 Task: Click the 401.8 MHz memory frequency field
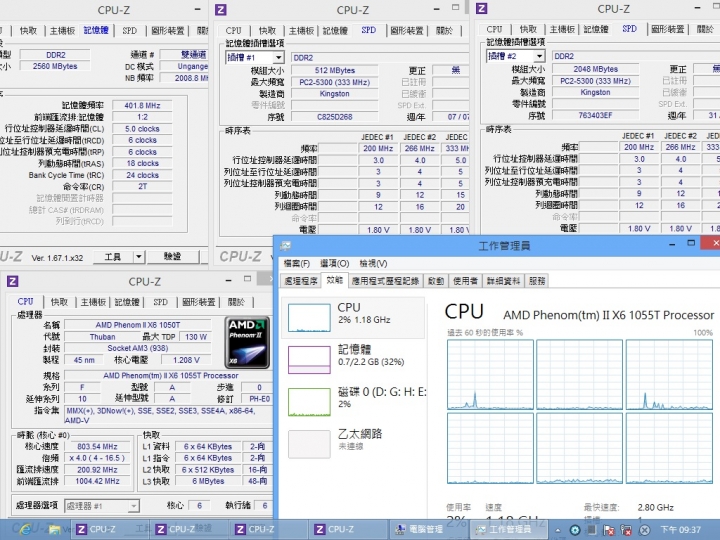pos(142,105)
